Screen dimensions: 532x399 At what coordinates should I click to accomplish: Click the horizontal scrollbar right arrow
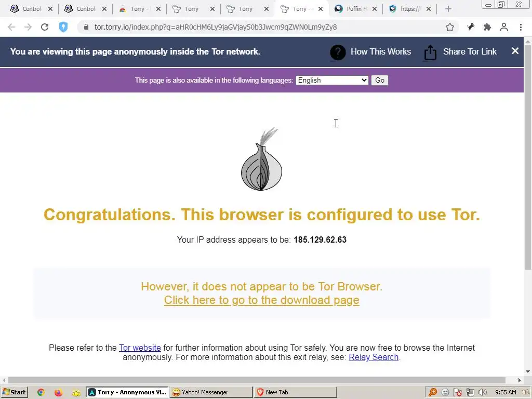[x=520, y=380]
